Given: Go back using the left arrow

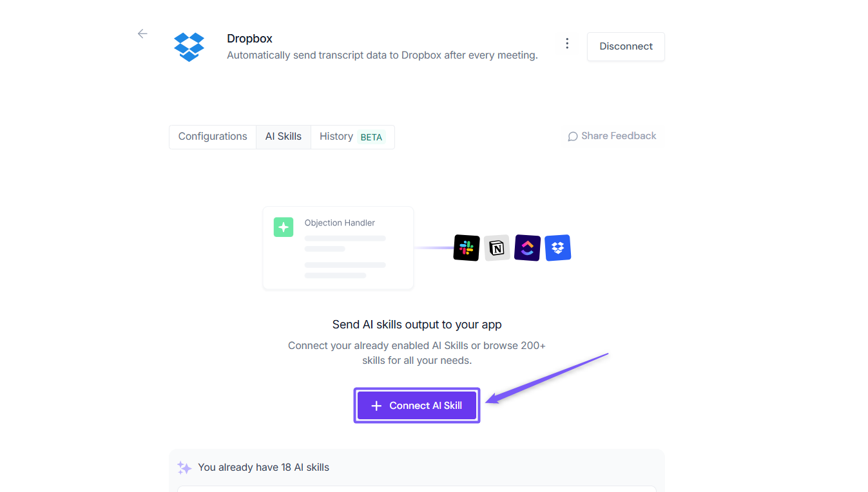Looking at the screenshot, I should coord(142,34).
